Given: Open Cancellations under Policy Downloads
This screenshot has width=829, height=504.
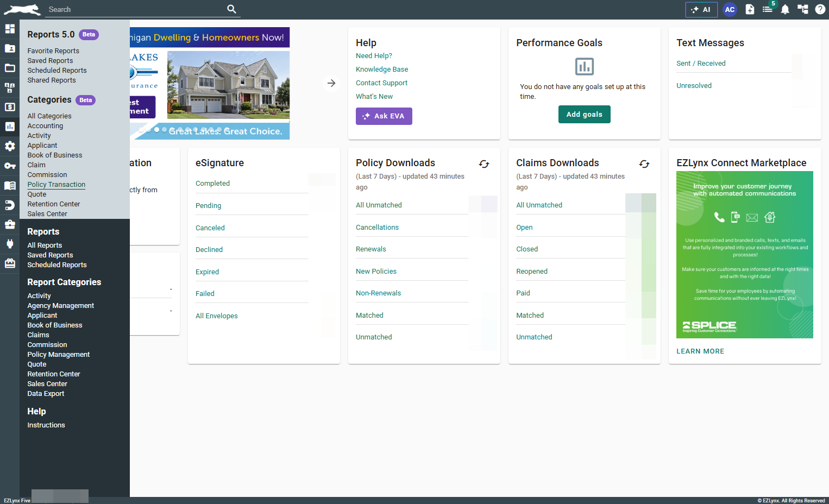Looking at the screenshot, I should [x=377, y=228].
